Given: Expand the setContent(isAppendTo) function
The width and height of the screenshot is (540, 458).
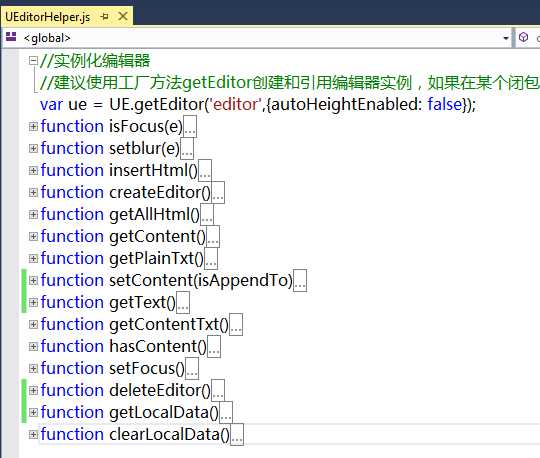Looking at the screenshot, I should 33,280.
